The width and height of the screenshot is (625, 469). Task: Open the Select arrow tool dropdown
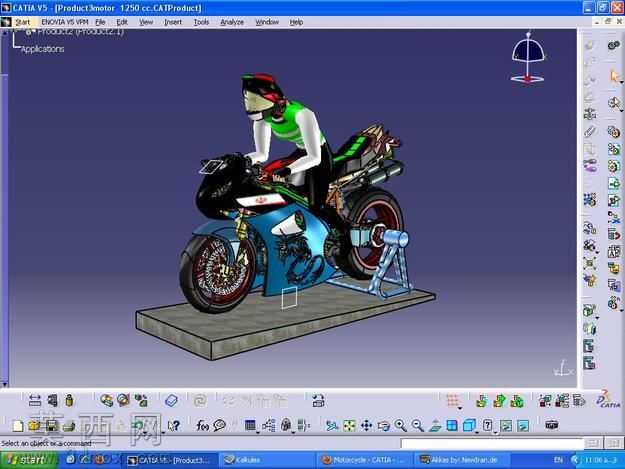tap(621, 82)
